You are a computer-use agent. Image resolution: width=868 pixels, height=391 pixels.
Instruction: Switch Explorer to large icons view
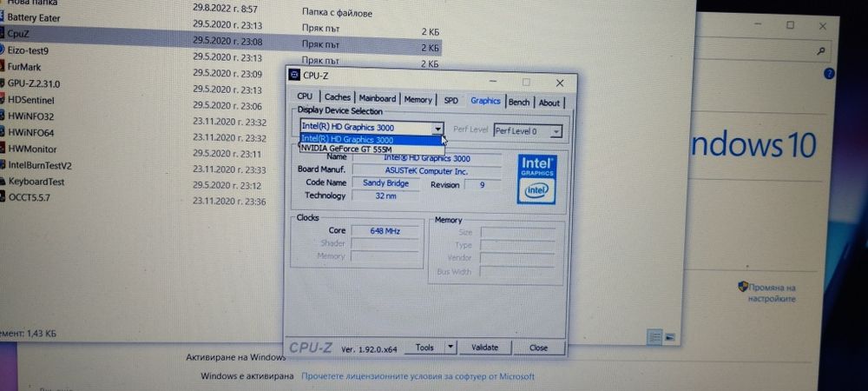(x=670, y=336)
